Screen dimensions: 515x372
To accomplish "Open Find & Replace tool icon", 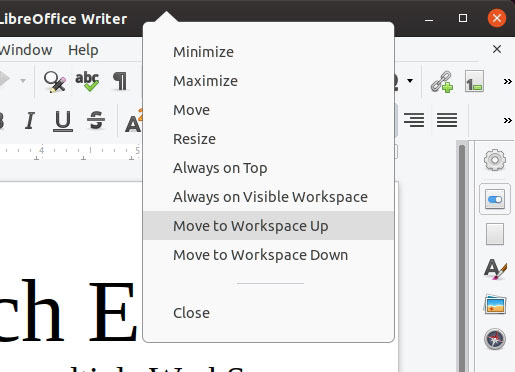I will tap(55, 81).
